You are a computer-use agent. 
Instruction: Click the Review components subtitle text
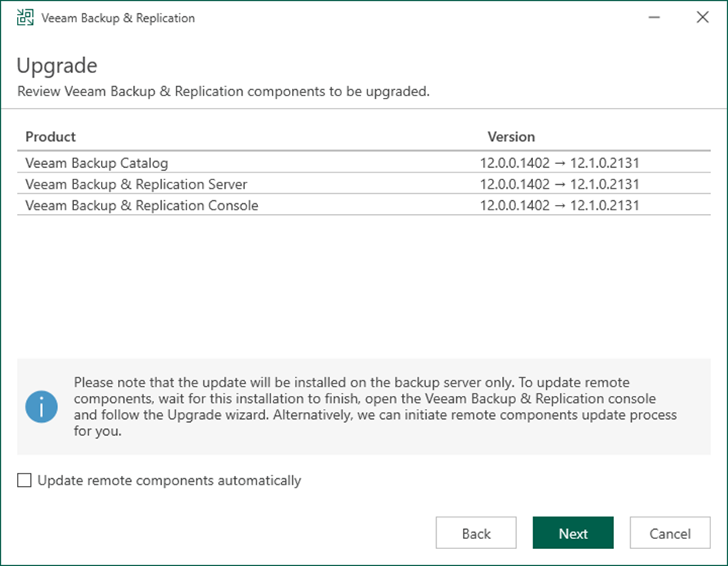click(x=223, y=92)
